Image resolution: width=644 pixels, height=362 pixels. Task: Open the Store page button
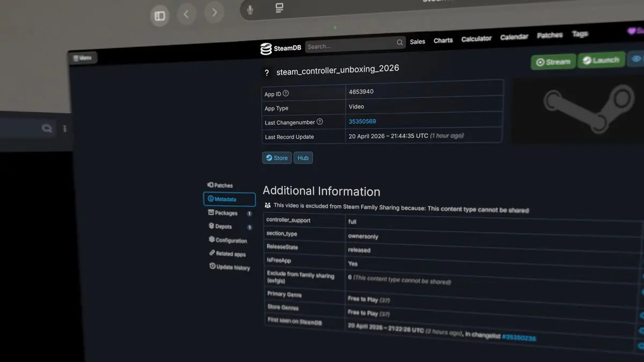276,158
